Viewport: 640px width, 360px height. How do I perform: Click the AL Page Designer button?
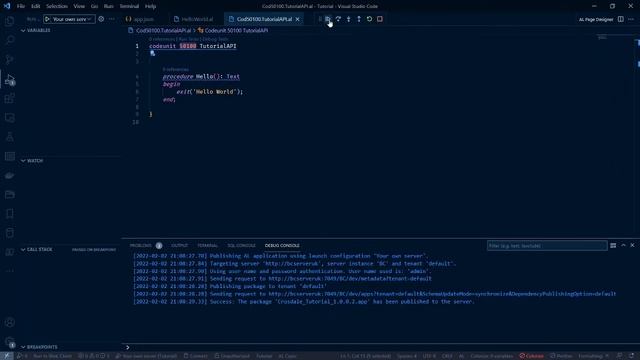(x=596, y=19)
